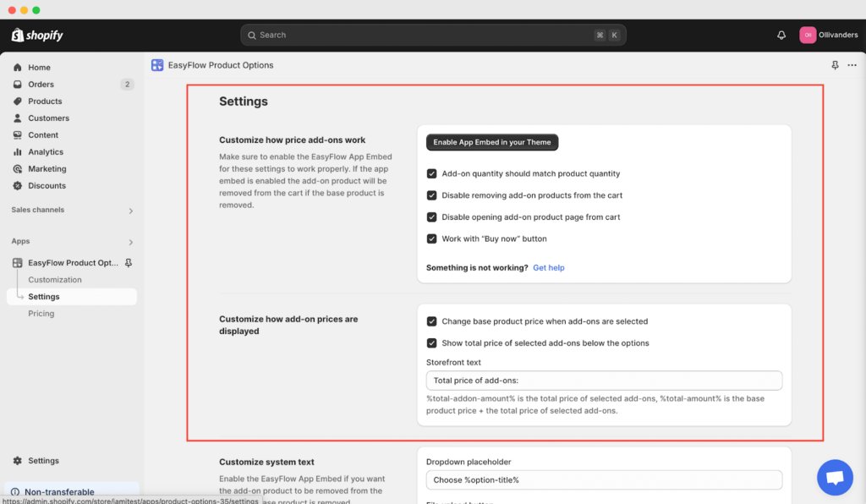Uncheck 'Show total price of selected add-ons'
Screen dimensions: 866x504
point(431,342)
